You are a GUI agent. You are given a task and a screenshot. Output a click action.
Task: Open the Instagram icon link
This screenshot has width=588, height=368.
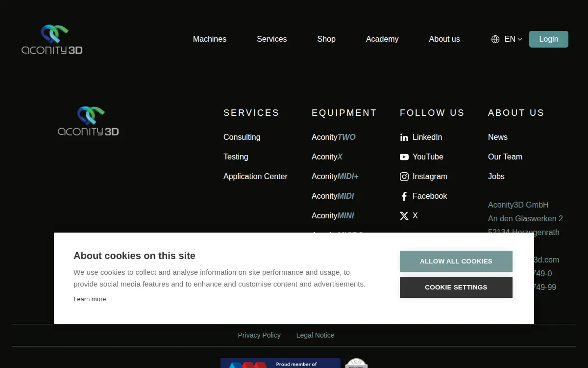point(404,177)
